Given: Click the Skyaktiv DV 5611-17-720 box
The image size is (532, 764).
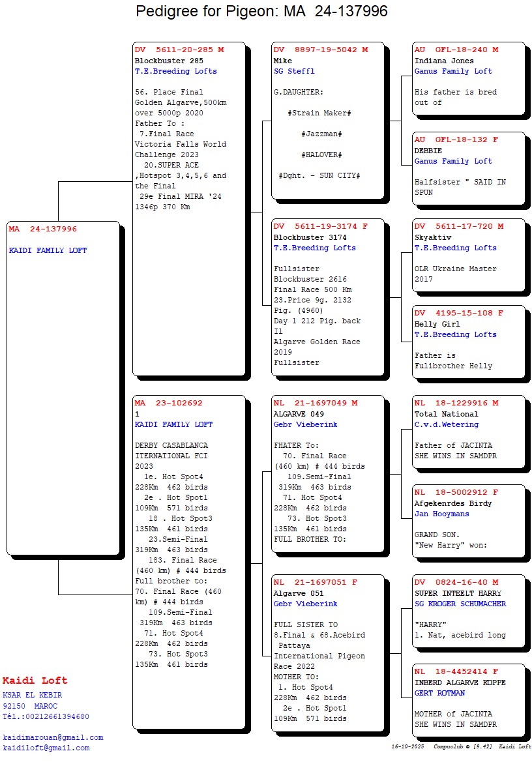Looking at the screenshot, I should [468, 255].
